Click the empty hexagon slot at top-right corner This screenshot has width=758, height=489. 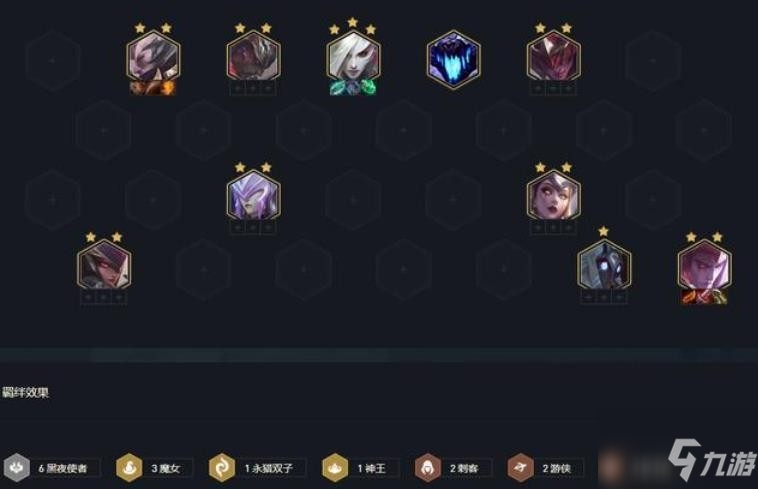coord(653,61)
